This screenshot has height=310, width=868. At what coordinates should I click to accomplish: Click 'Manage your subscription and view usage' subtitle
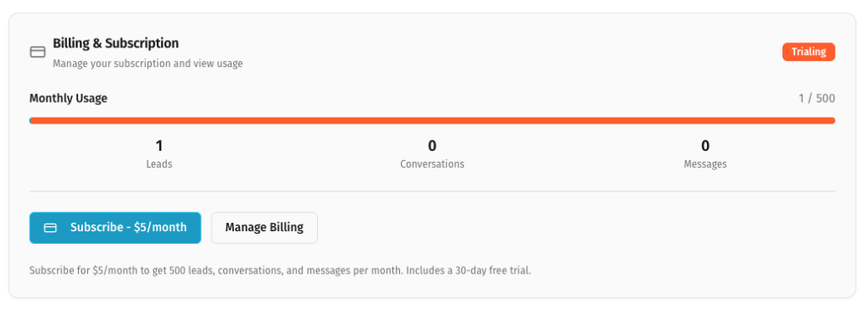147,64
